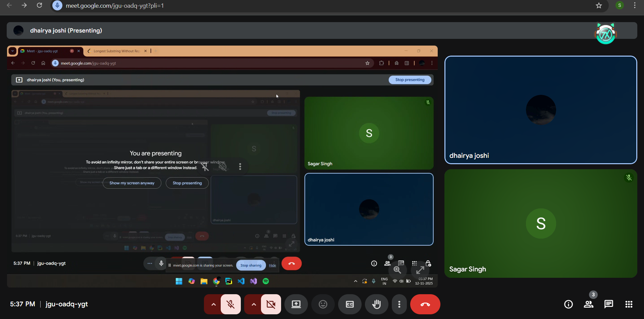The image size is (644, 319).
Task: Share your screen using the present icon
Action: (x=296, y=304)
